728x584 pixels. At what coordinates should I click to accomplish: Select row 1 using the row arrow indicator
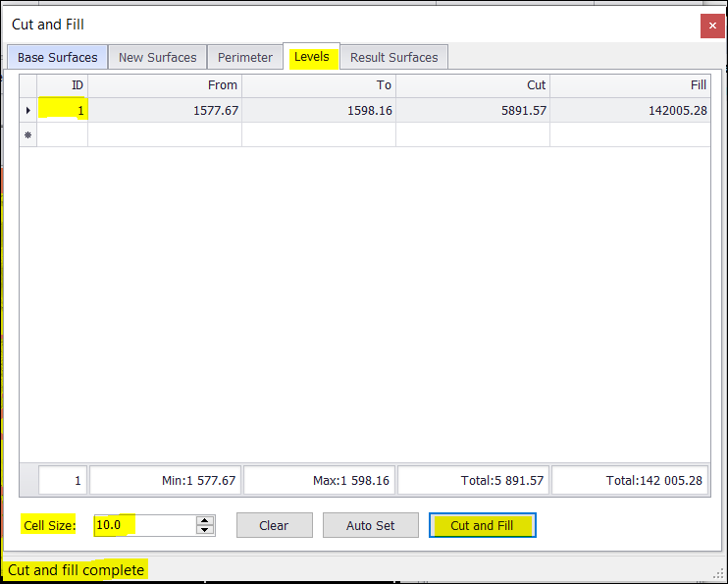pos(27,110)
